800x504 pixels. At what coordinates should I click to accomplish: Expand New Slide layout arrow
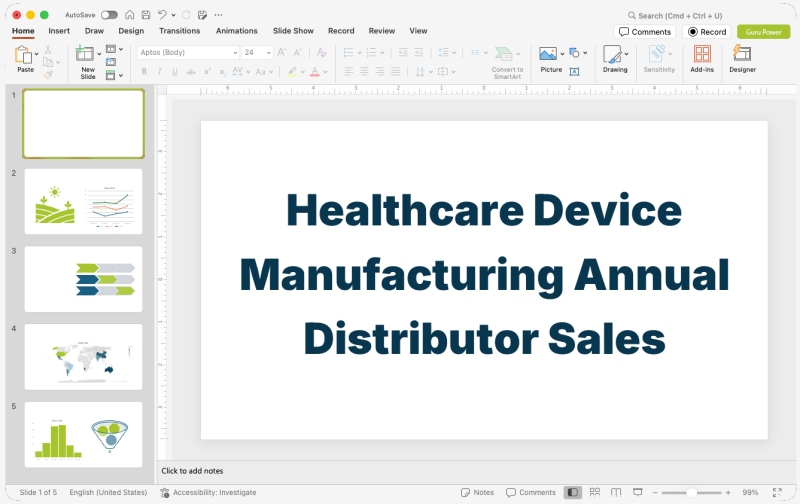point(99,54)
